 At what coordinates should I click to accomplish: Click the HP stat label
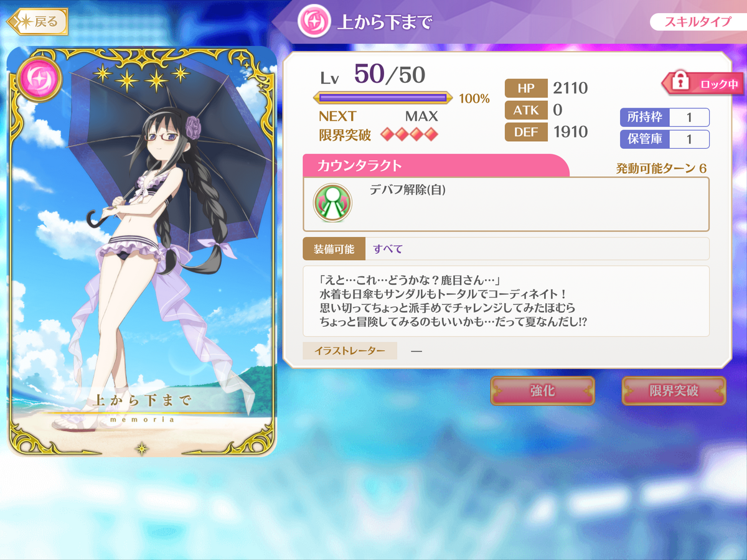pos(526,88)
